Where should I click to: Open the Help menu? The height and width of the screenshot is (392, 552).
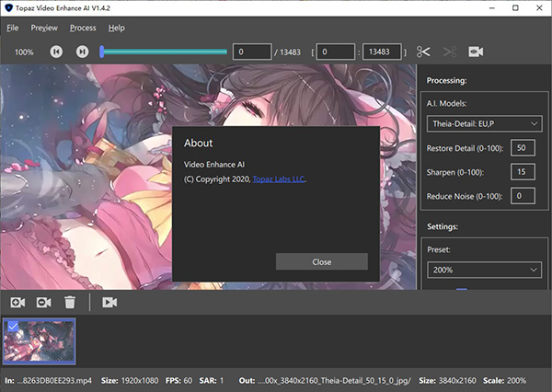click(x=117, y=28)
